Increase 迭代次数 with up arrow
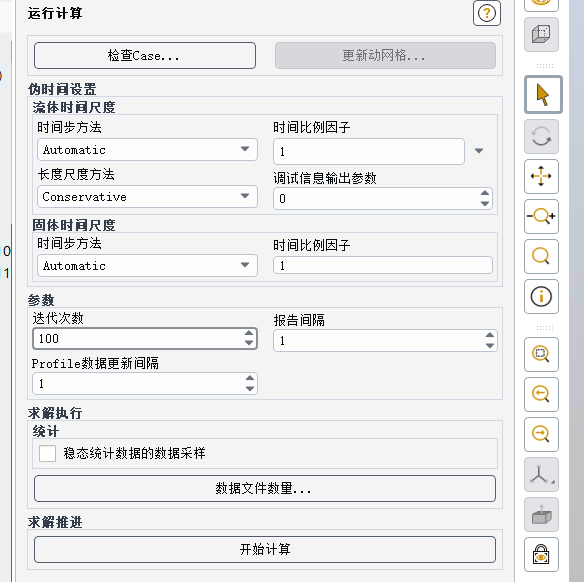The height and width of the screenshot is (582, 584). click(249, 334)
